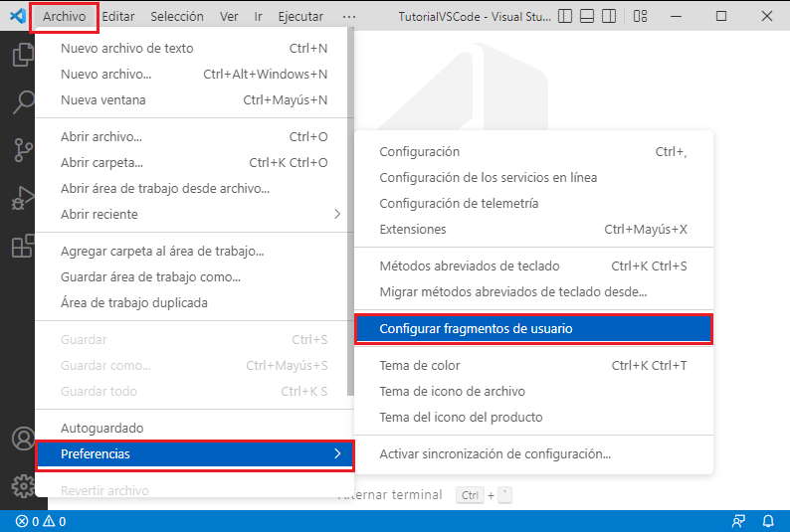Open the Run and Debug icon
Viewport: 790px width, 532px height.
click(23, 198)
